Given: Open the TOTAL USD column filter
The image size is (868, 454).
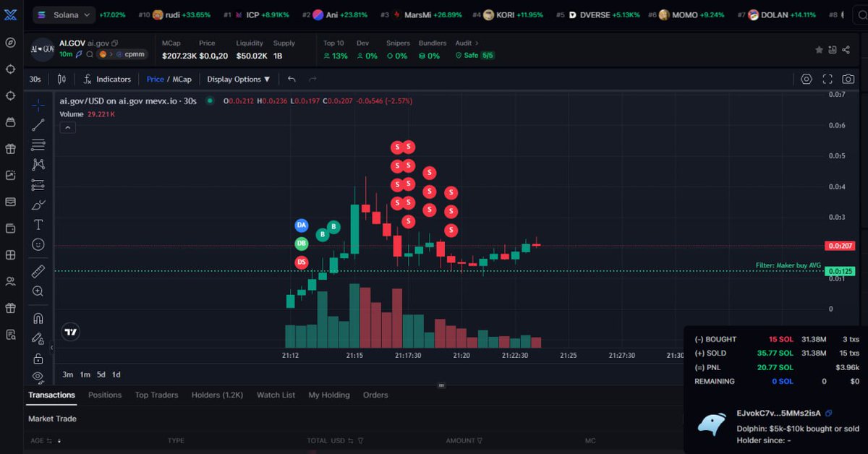Looking at the screenshot, I should coord(360,440).
